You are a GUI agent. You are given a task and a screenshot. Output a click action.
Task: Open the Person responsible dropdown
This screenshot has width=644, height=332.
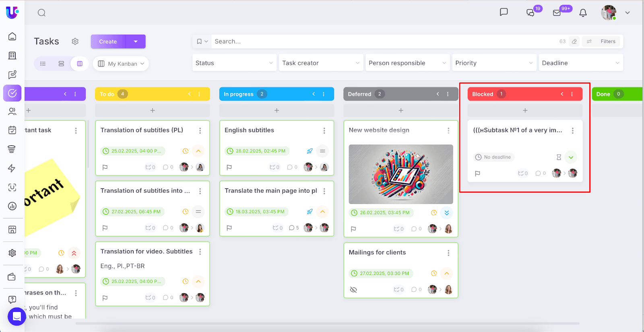click(x=407, y=63)
